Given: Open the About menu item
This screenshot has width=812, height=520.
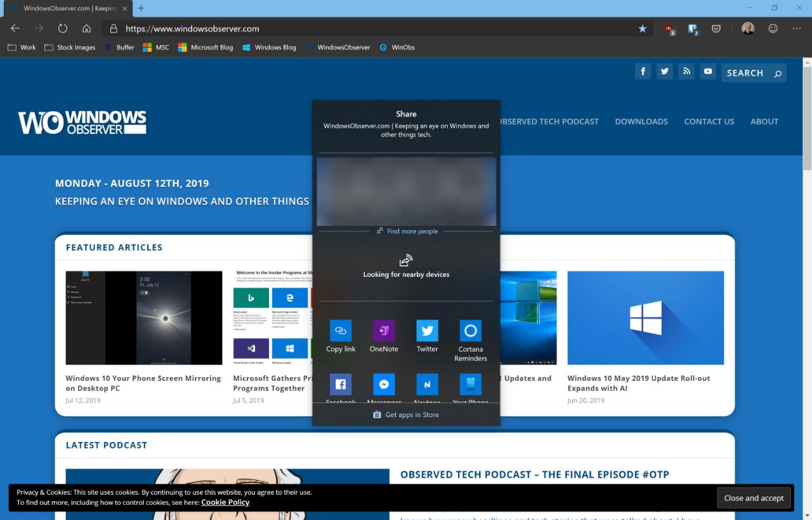Looking at the screenshot, I should [764, 121].
